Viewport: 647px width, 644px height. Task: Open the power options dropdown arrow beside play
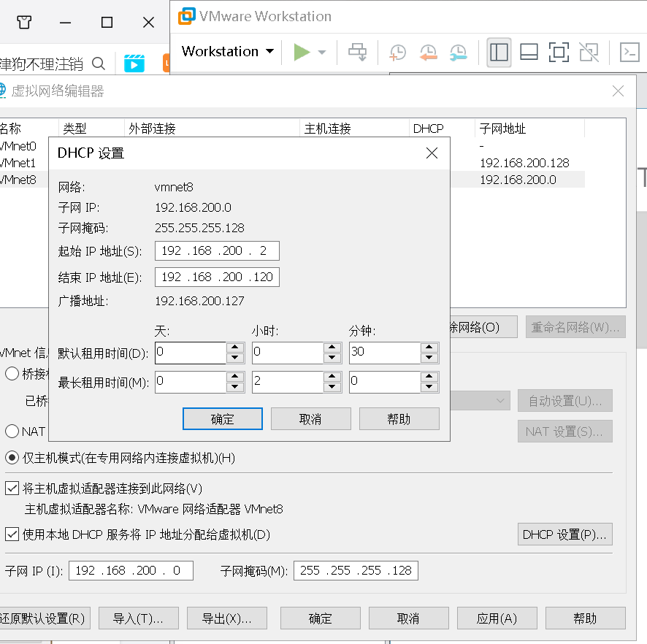(x=322, y=52)
